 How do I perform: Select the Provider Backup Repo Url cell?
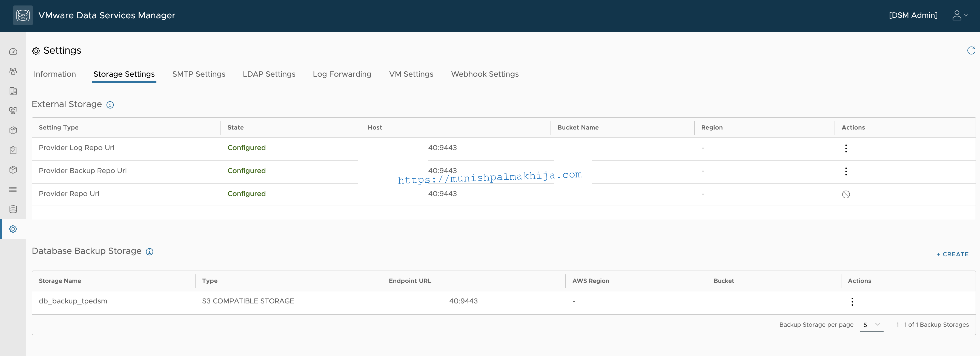(x=82, y=171)
